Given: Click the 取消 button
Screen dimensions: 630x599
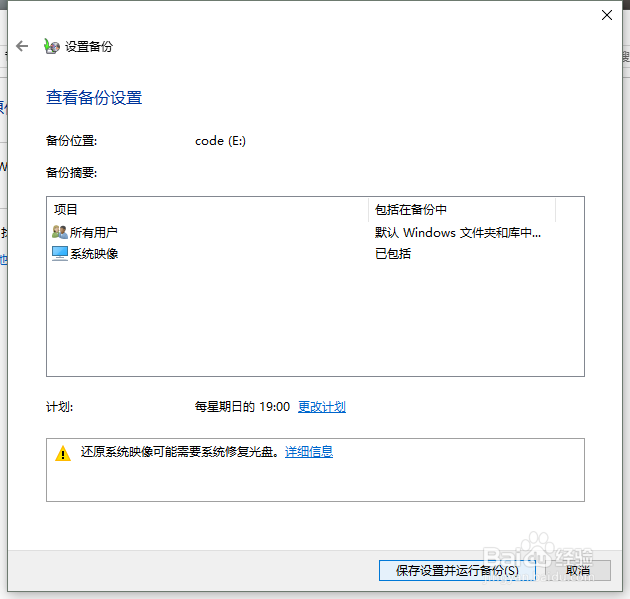Looking at the screenshot, I should 578,570.
